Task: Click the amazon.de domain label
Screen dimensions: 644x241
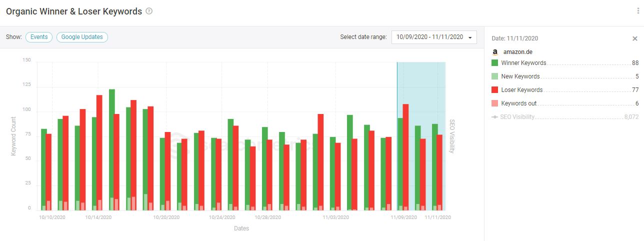Action: pyautogui.click(x=517, y=52)
